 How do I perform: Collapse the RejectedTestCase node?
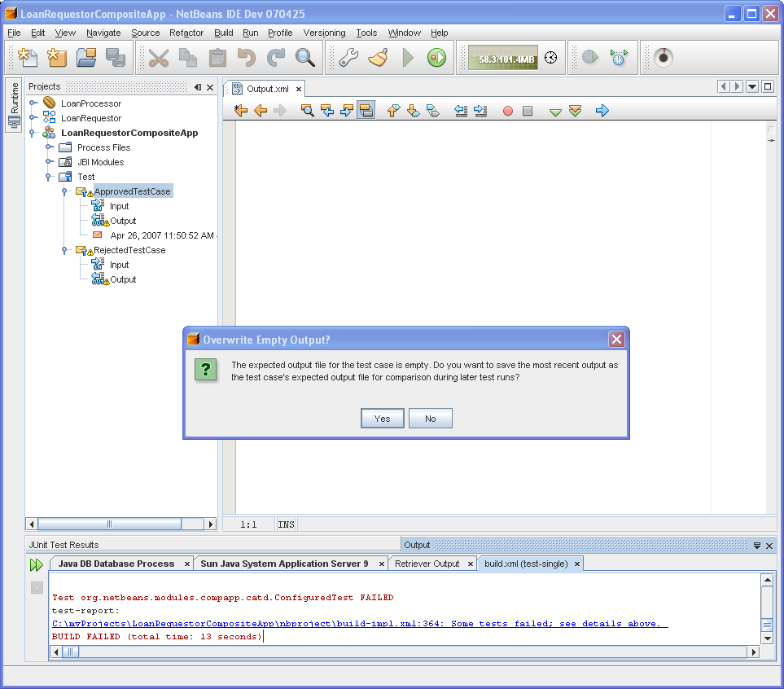click(64, 250)
